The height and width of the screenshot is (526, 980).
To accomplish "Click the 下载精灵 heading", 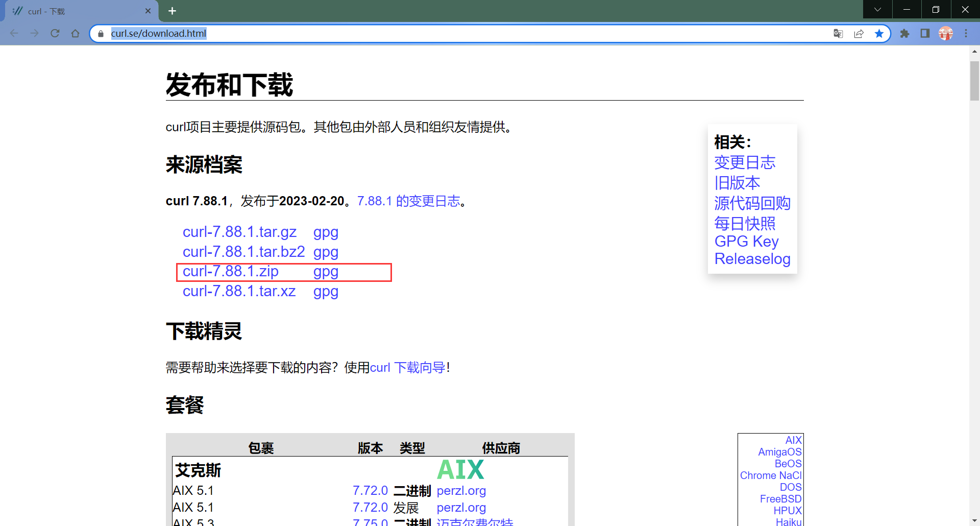I will 204,331.
